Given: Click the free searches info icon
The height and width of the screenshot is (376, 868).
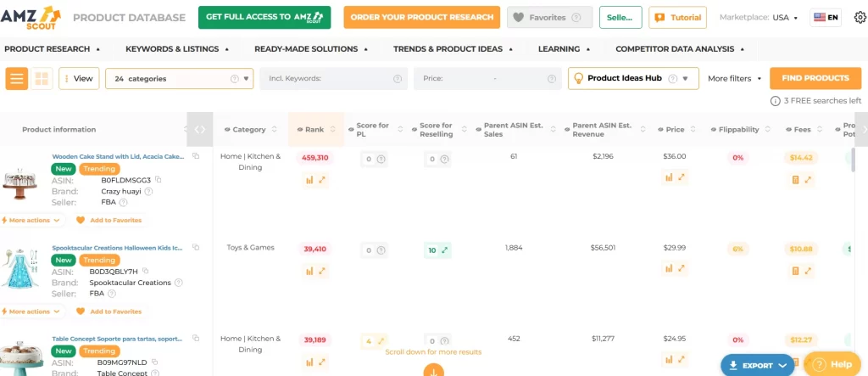Looking at the screenshot, I should [775, 101].
